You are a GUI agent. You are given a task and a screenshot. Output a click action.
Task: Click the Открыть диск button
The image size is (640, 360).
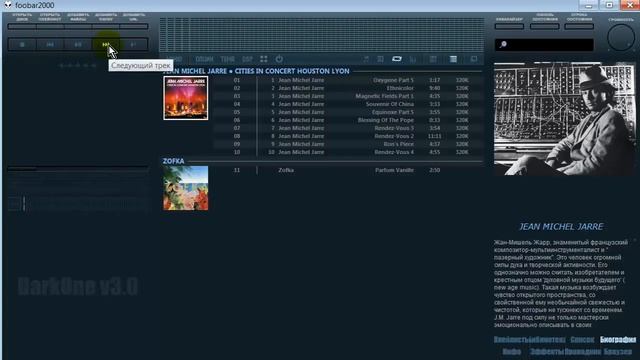[22, 26]
